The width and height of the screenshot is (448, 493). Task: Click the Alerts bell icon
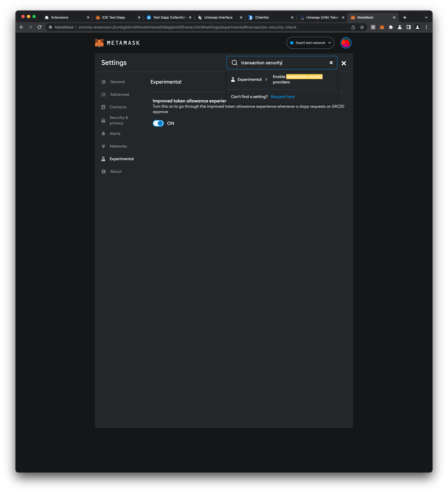103,134
